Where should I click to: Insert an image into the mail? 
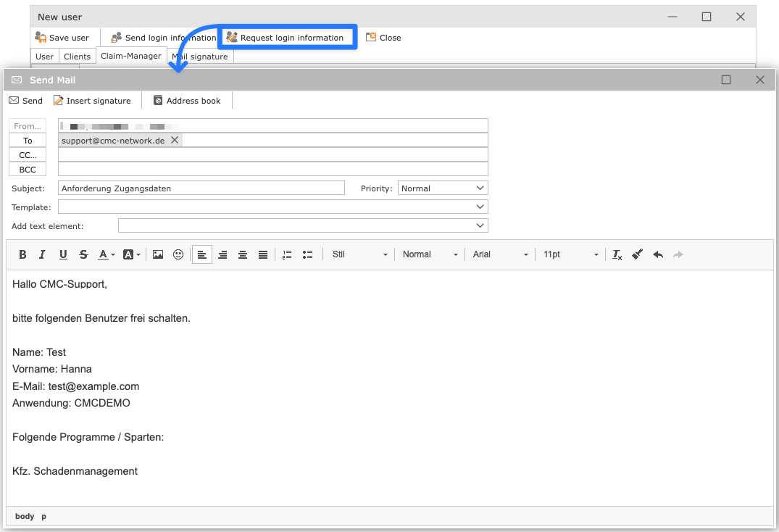pos(158,254)
